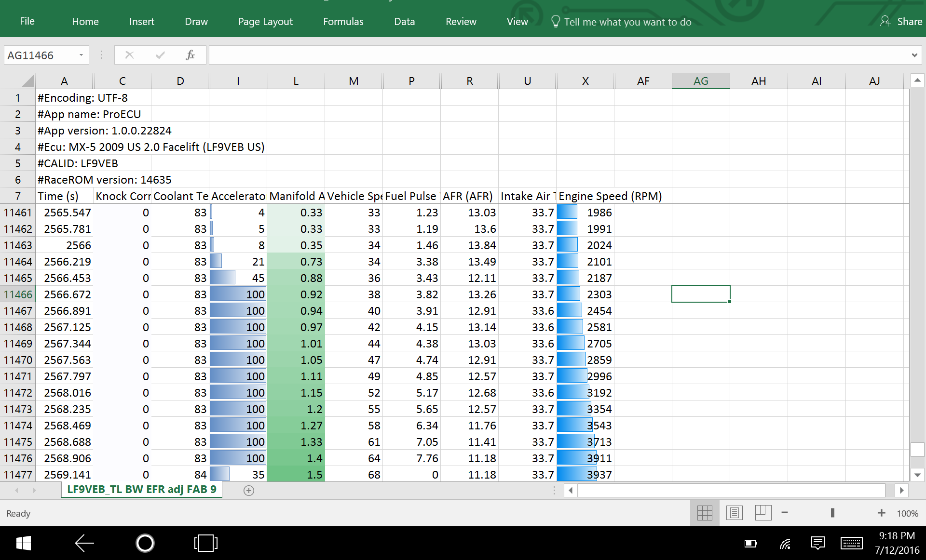The width and height of the screenshot is (926, 560).
Task: Click Tell me what you want field
Action: (x=627, y=22)
